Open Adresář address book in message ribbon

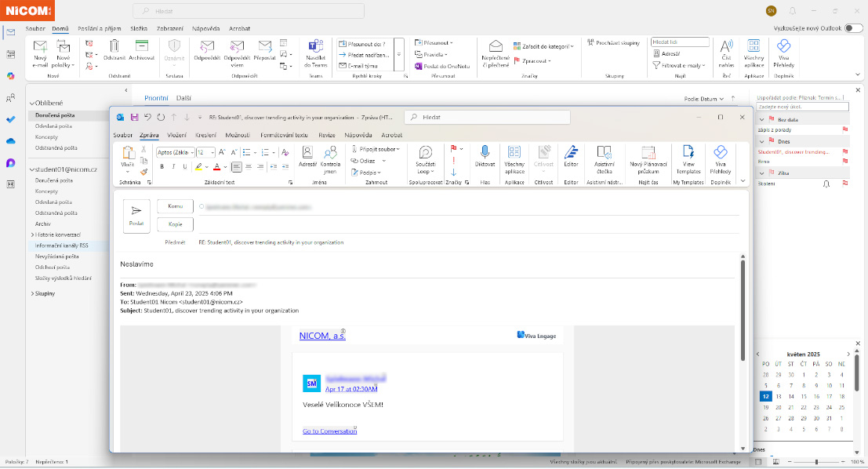point(308,155)
